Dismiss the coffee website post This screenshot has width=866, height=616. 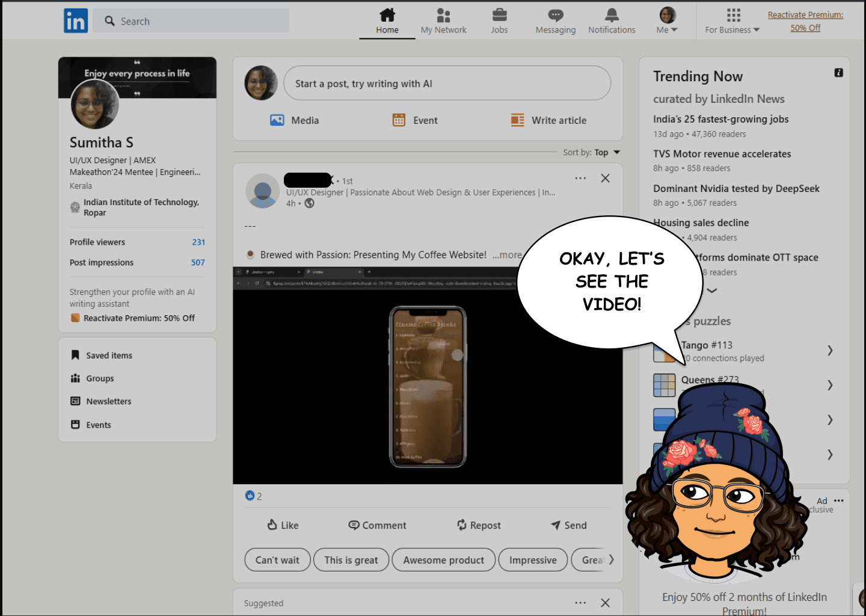605,178
